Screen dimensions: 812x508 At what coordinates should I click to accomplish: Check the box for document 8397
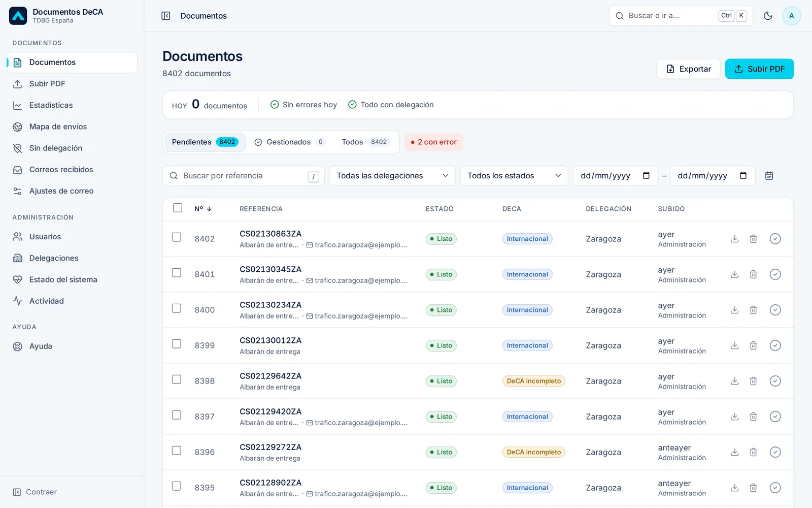177,415
